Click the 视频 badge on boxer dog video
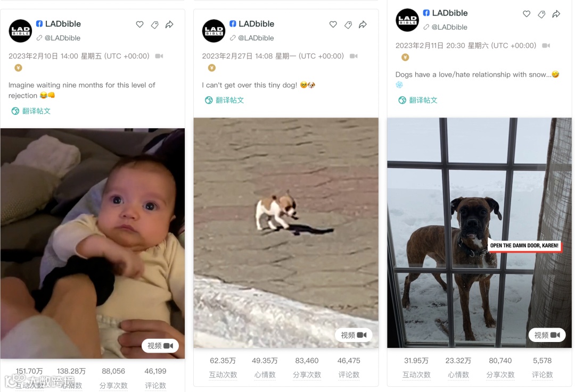The height and width of the screenshot is (392, 575). (x=547, y=335)
